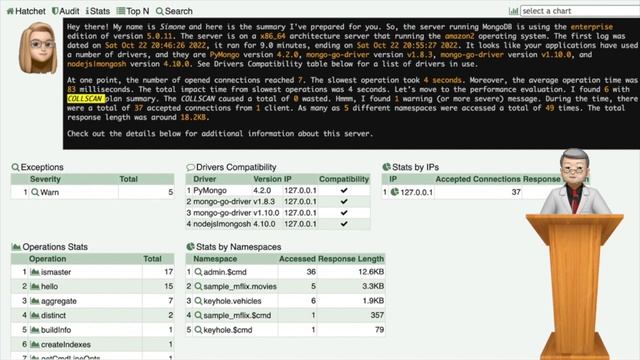Click magnifier icon beside keyhole.vehicles

(x=198, y=301)
